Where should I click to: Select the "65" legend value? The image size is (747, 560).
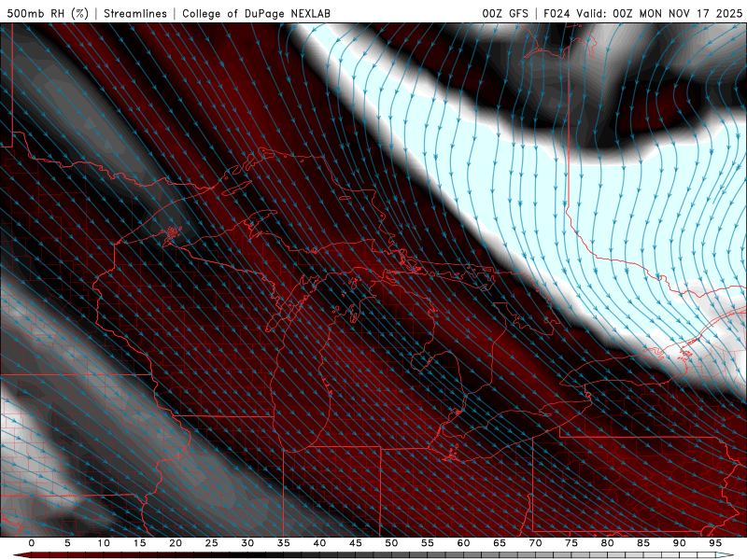tap(500, 543)
